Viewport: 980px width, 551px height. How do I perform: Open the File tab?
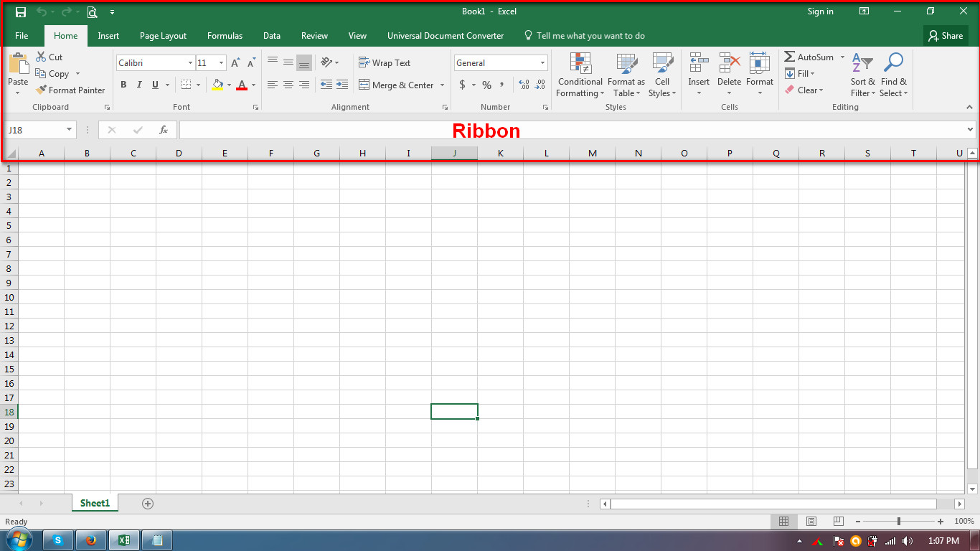22,36
